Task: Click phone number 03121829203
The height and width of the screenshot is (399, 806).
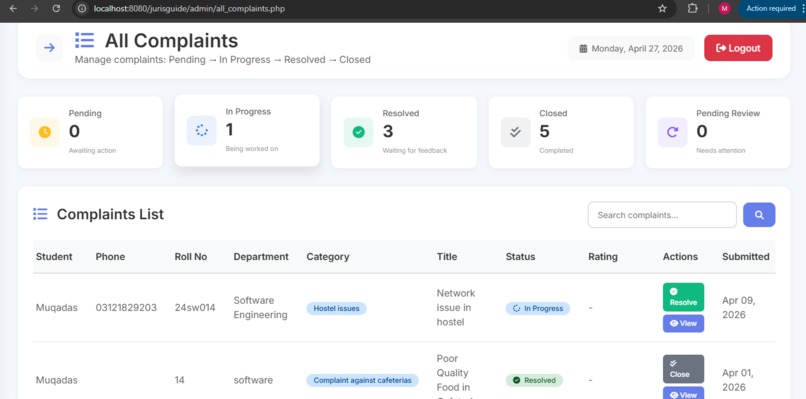Action: pyautogui.click(x=126, y=308)
